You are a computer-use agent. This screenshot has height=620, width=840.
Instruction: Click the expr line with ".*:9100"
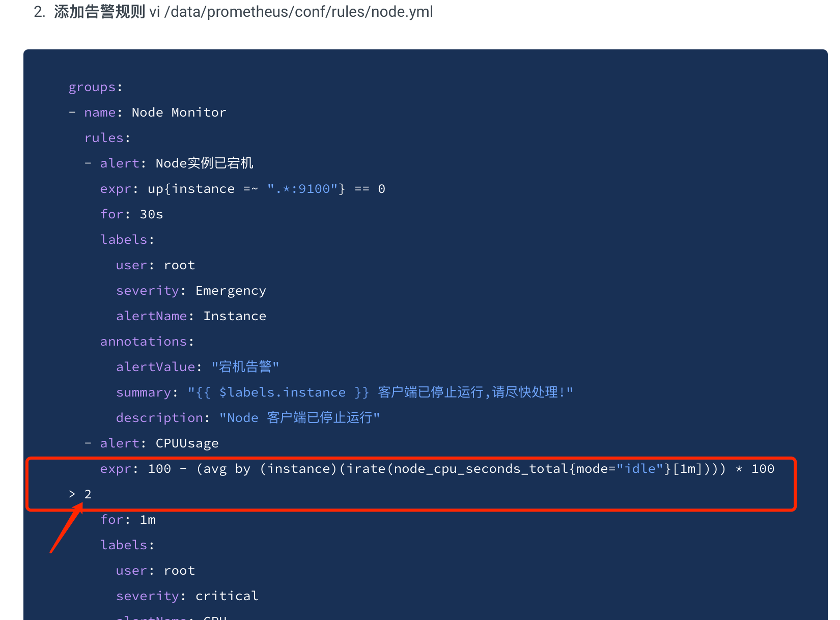[x=242, y=189]
